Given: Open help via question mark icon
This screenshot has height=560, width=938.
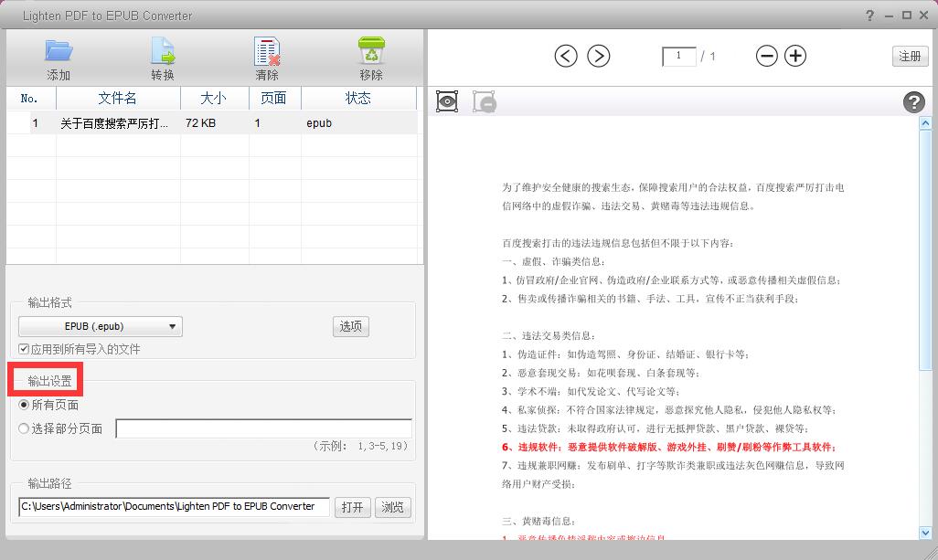Looking at the screenshot, I should tap(913, 102).
